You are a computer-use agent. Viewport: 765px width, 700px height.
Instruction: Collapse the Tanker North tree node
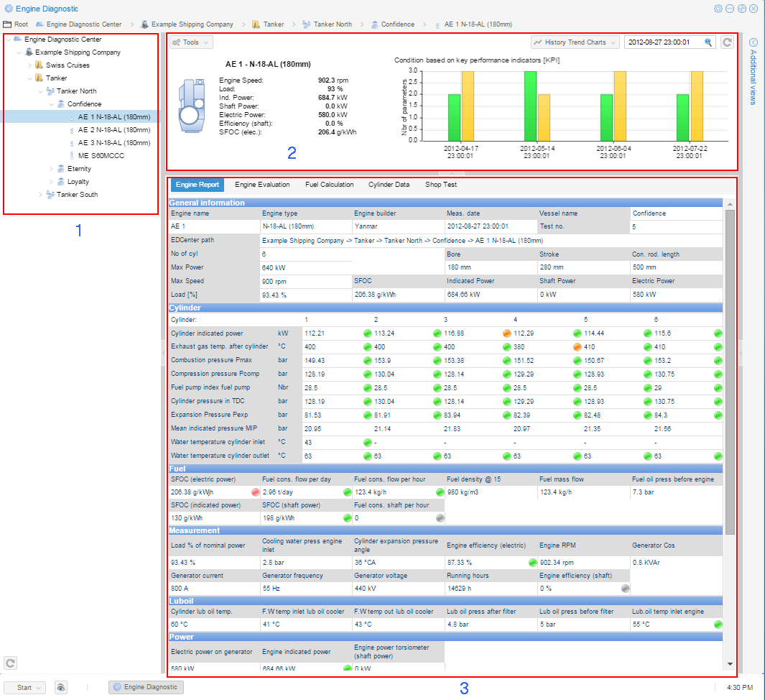point(41,91)
